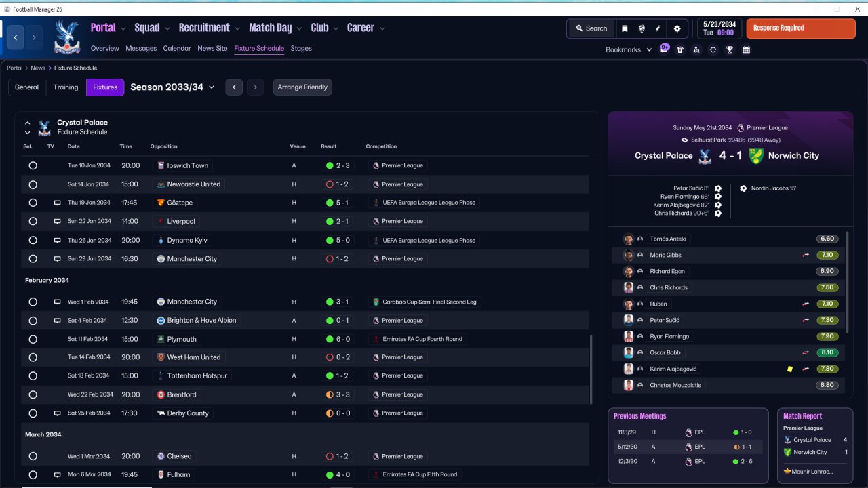
Task: Select the Tottenham Hotspur fixture radio button
Action: [33, 375]
